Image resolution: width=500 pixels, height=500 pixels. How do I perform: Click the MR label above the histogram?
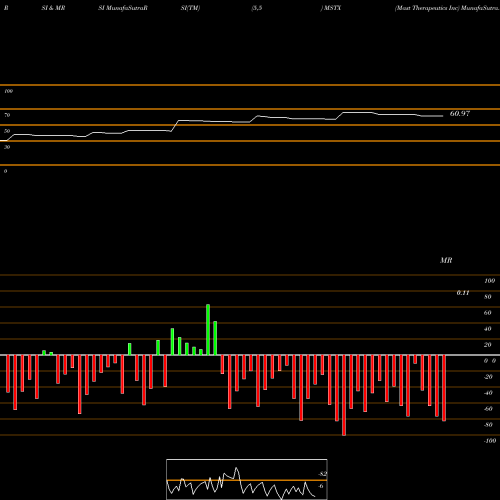click(x=446, y=260)
